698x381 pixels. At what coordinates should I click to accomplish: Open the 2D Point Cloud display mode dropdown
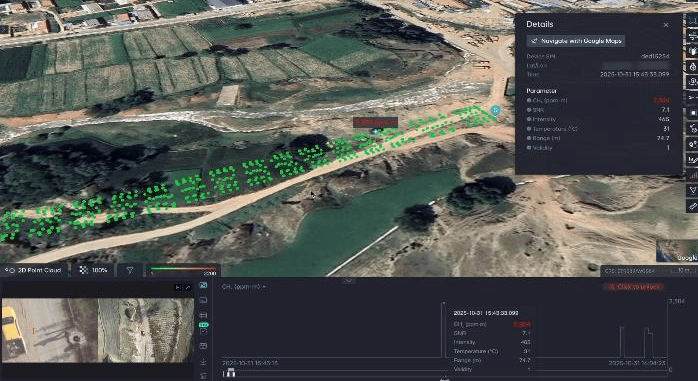[x=34, y=270]
